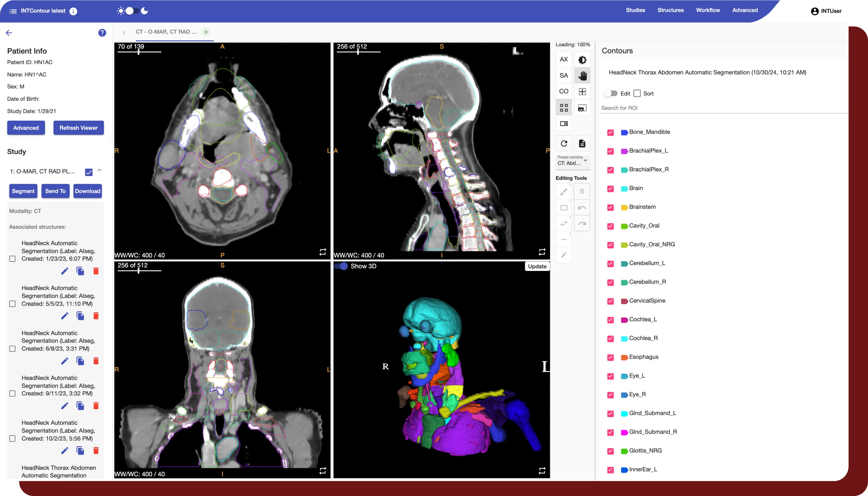868x496 pixels.
Task: Click the Segment button
Action: pyautogui.click(x=23, y=191)
